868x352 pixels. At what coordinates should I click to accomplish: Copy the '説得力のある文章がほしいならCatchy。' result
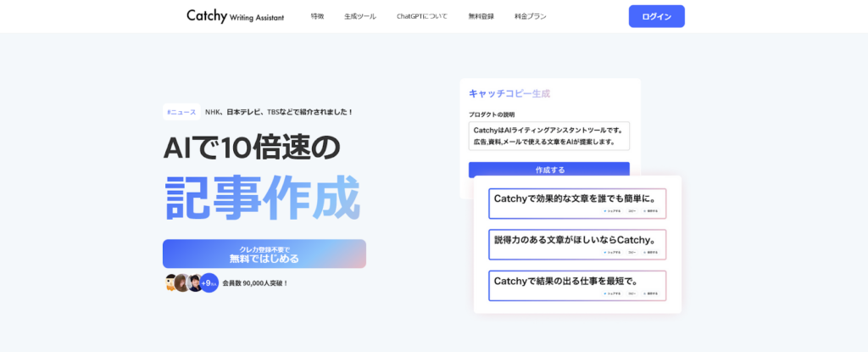pos(632,252)
